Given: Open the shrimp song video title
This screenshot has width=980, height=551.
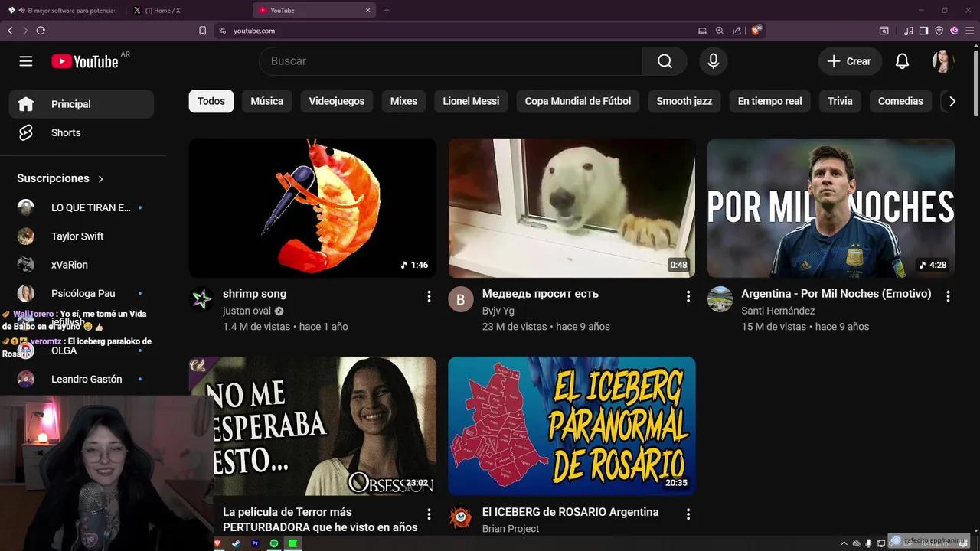Looking at the screenshot, I should coord(254,294).
